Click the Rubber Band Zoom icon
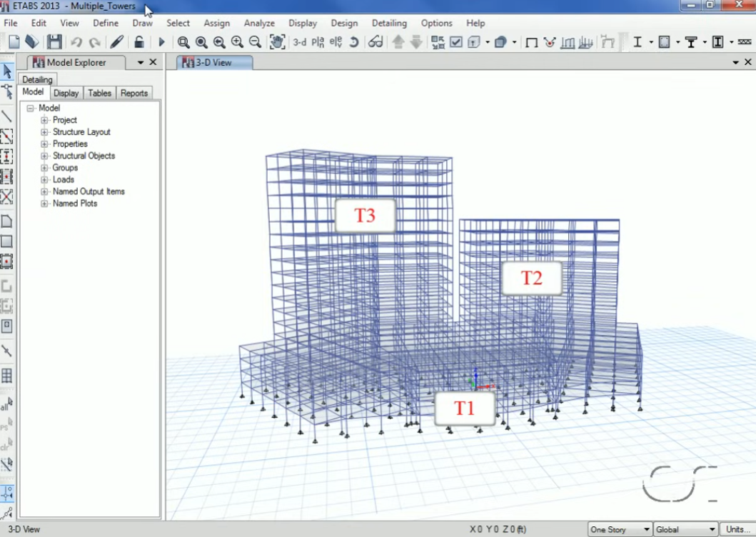This screenshot has height=537, width=756. 183,42
